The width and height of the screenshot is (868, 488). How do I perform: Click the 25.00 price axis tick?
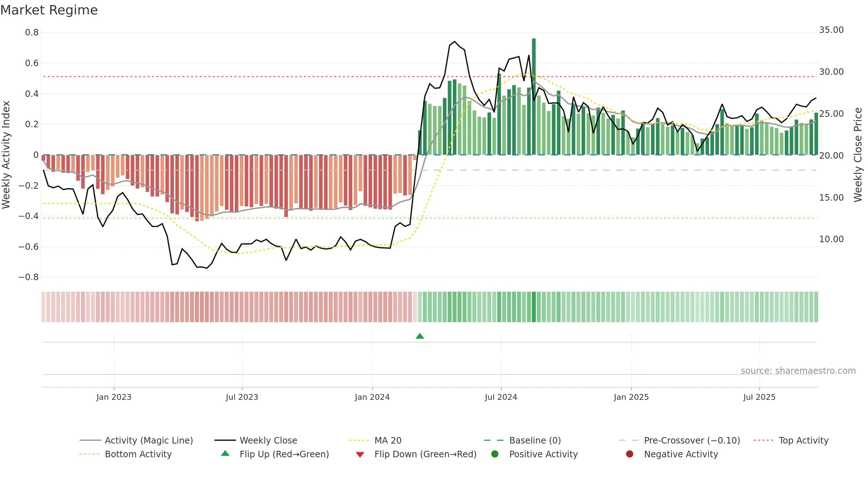(x=831, y=114)
